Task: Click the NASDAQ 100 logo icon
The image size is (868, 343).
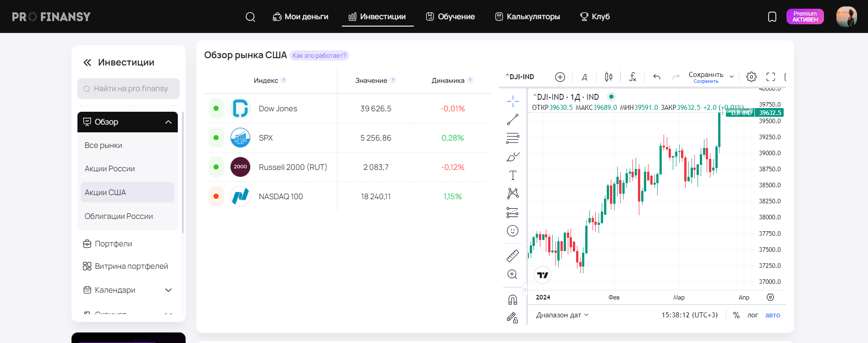Action: pos(240,196)
